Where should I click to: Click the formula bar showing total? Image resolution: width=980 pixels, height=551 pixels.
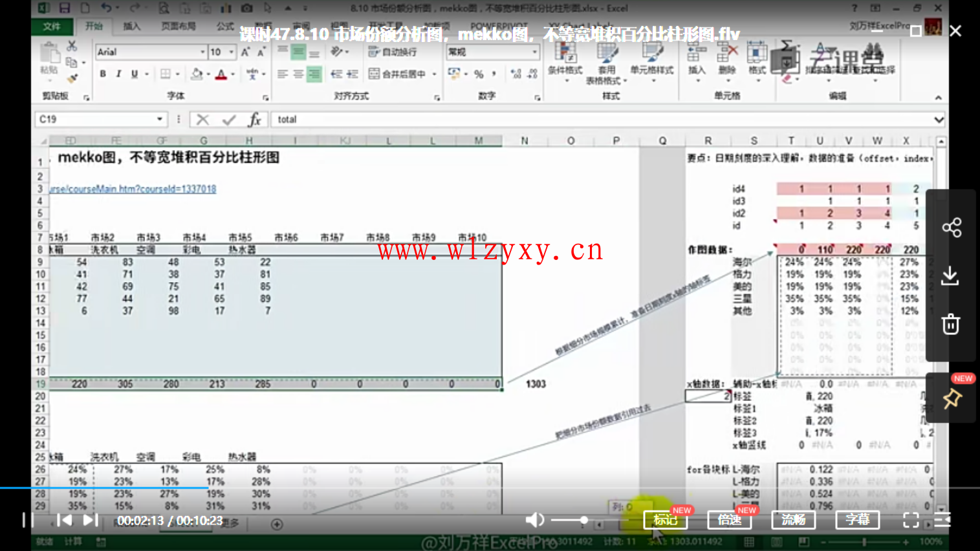pyautogui.click(x=602, y=120)
